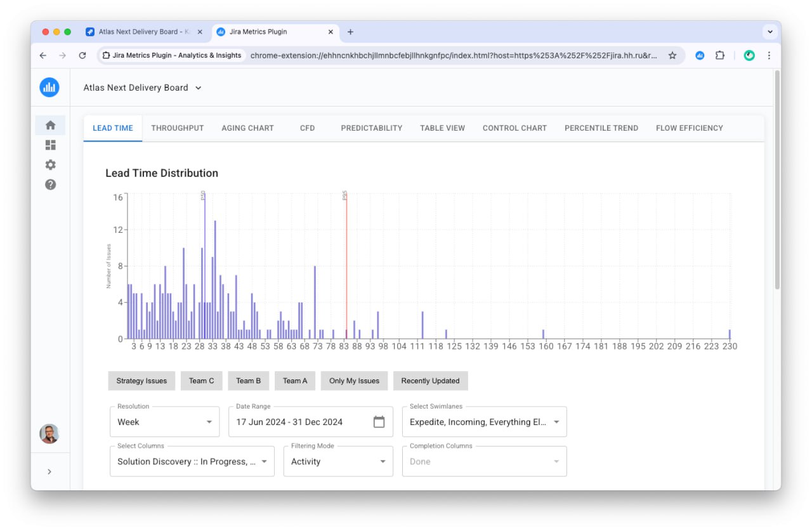Click the Strategy Issues filter button
Image resolution: width=812 pixels, height=531 pixels.
[141, 381]
